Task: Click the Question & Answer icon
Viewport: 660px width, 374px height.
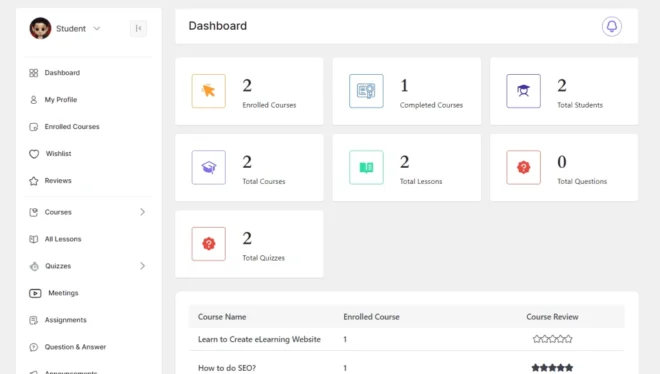Action: pyautogui.click(x=34, y=347)
